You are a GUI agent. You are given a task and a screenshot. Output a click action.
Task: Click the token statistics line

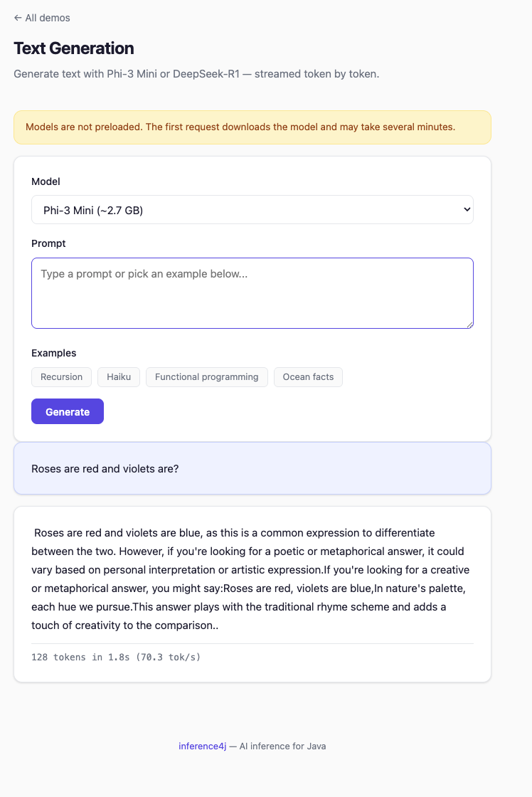115,657
